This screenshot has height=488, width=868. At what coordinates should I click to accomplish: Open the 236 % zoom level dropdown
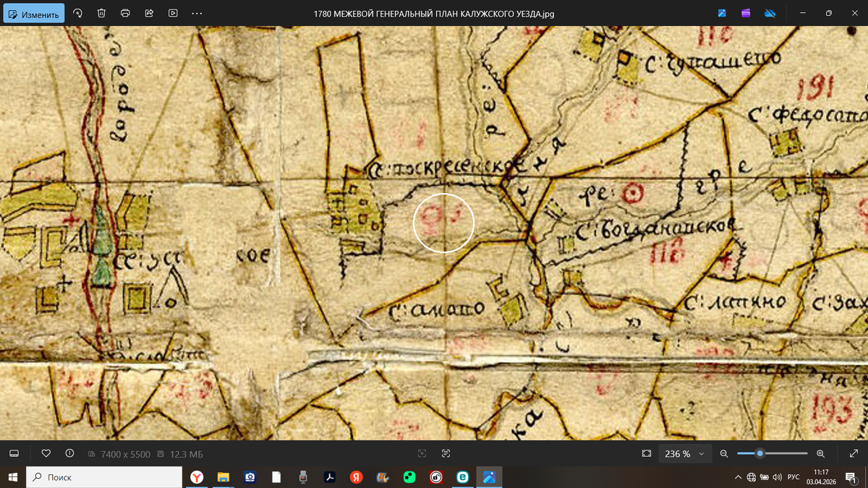pos(685,453)
